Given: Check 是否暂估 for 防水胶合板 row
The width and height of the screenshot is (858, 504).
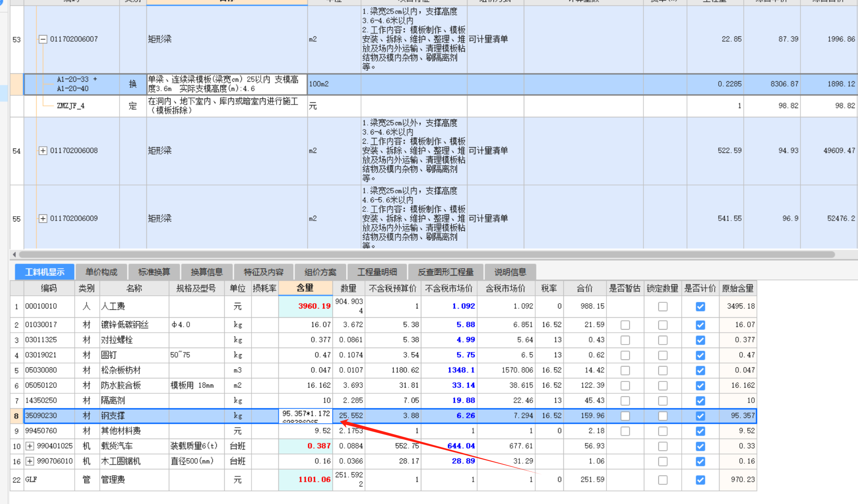Looking at the screenshot, I should pyautogui.click(x=625, y=385).
